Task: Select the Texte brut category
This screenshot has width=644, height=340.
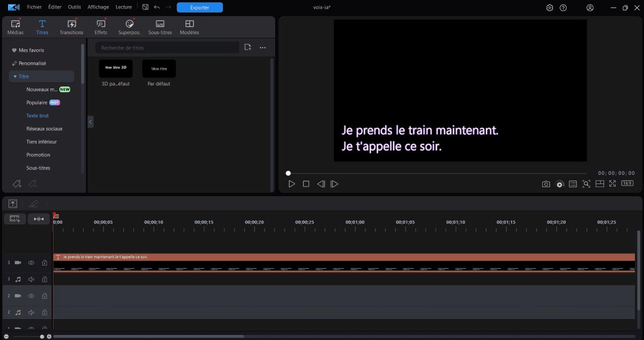Action: pos(37,115)
